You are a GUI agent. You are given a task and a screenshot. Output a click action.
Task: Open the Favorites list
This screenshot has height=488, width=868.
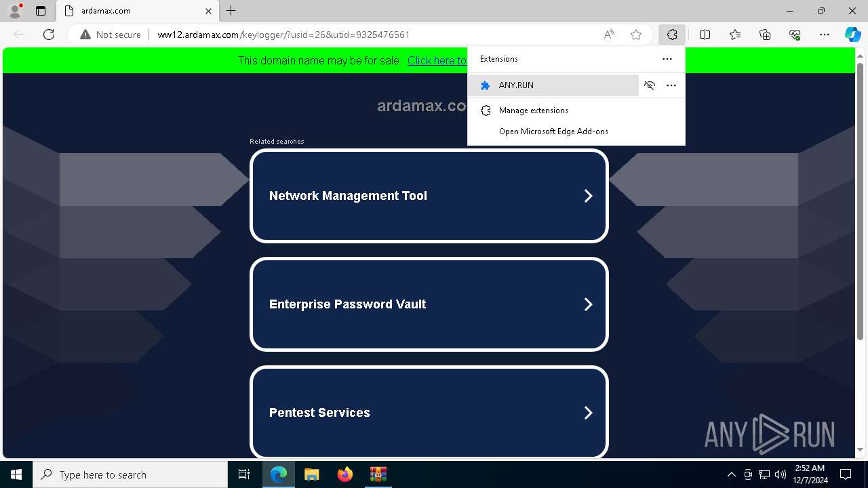pos(735,35)
